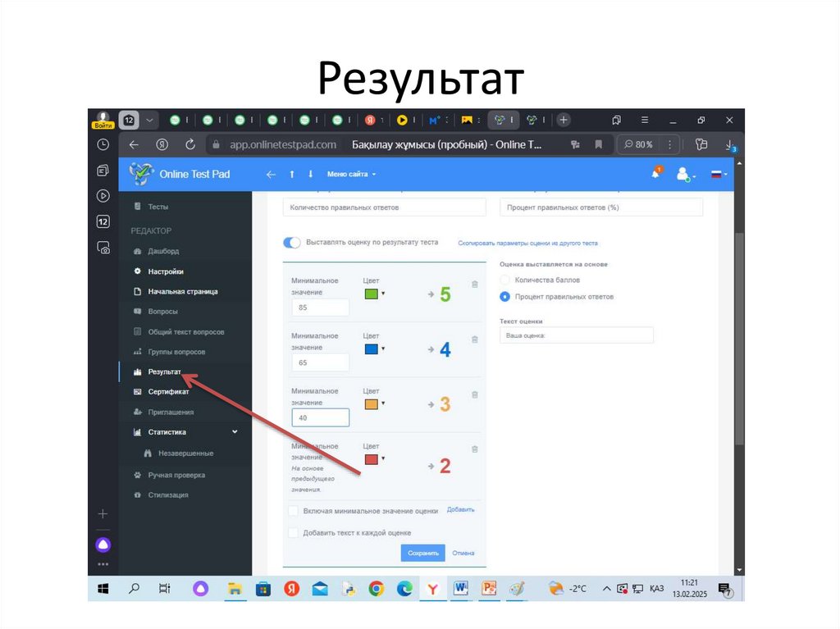Open 'Сертификат' in the sidebar

(167, 392)
